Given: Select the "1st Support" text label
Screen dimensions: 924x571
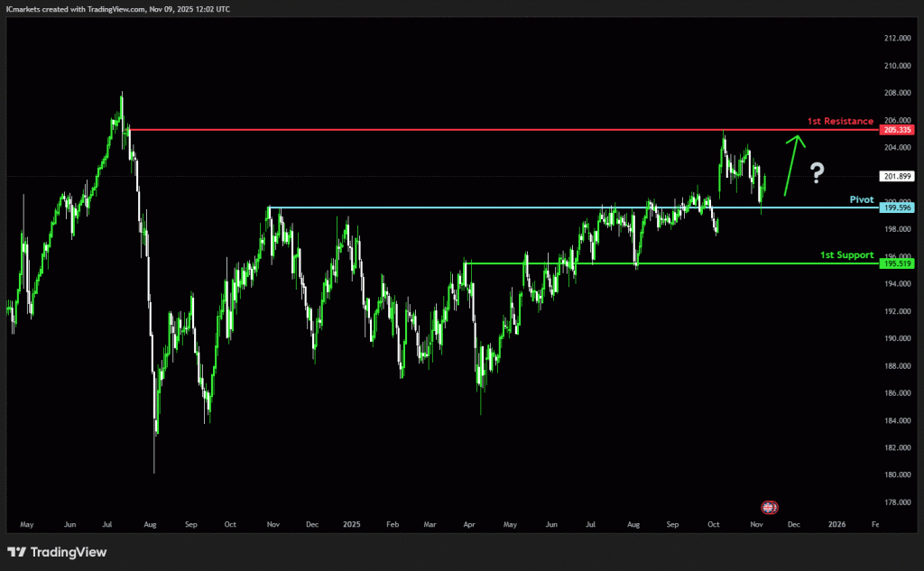Looking at the screenshot, I should point(846,254).
